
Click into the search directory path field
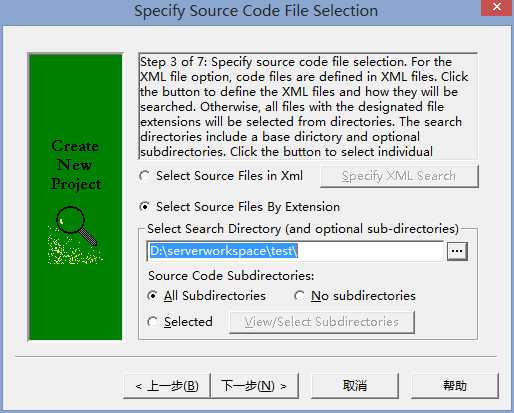(295, 251)
